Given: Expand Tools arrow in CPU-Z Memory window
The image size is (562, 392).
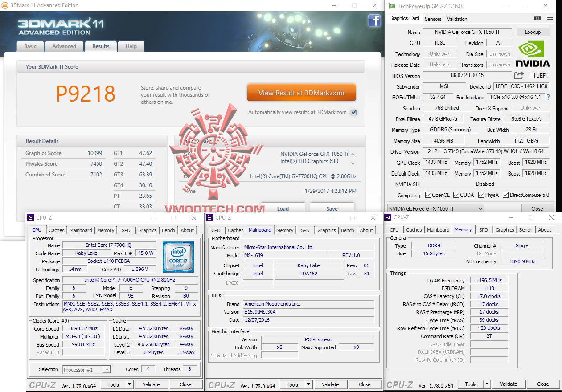Looking at the screenshot, I should pyautogui.click(x=487, y=384).
